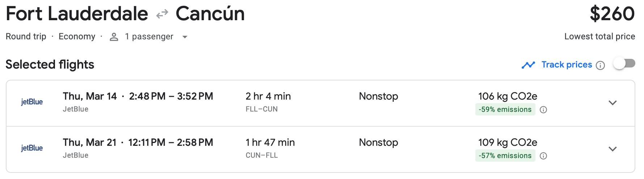Click the Track prices link text
The image size is (644, 179).
[x=567, y=65]
